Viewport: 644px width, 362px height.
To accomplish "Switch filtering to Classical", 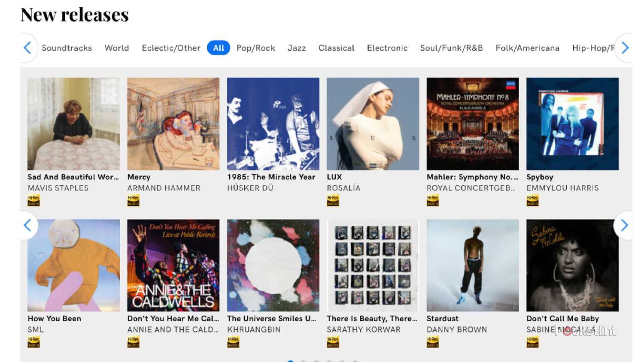I will (336, 48).
